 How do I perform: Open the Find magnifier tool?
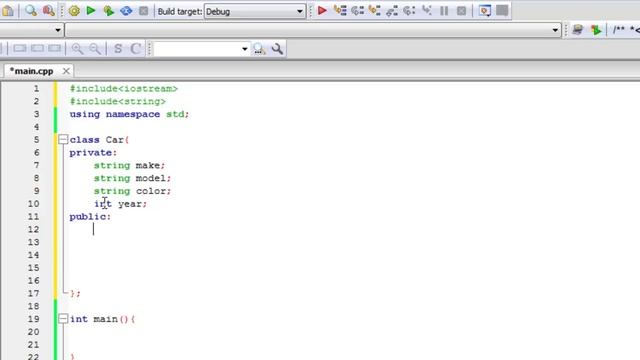(31, 11)
